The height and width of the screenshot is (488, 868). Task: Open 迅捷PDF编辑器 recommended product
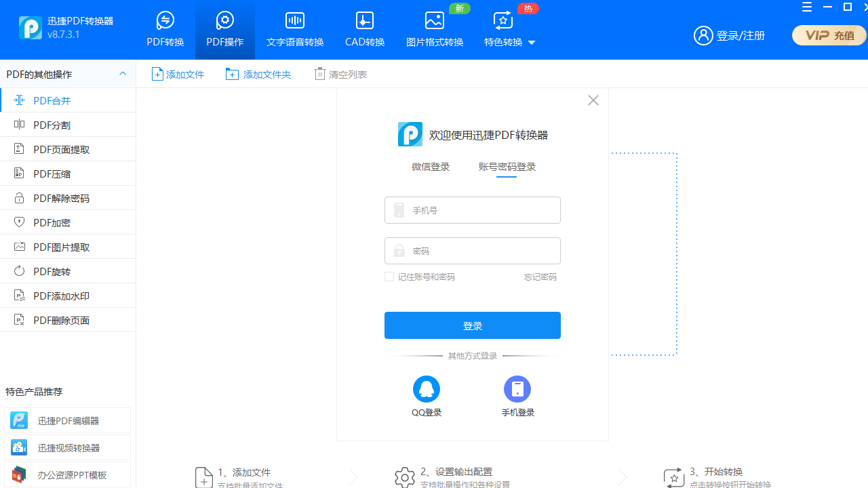click(x=68, y=420)
